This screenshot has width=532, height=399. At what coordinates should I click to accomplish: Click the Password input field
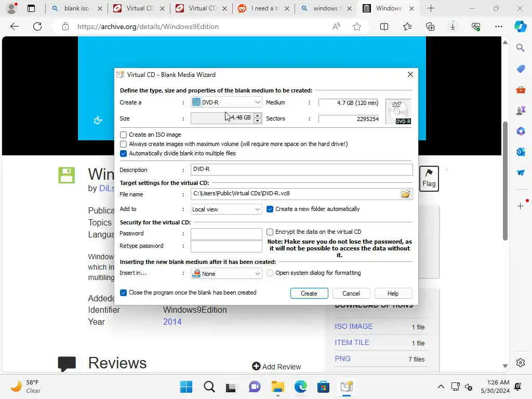pos(227,234)
